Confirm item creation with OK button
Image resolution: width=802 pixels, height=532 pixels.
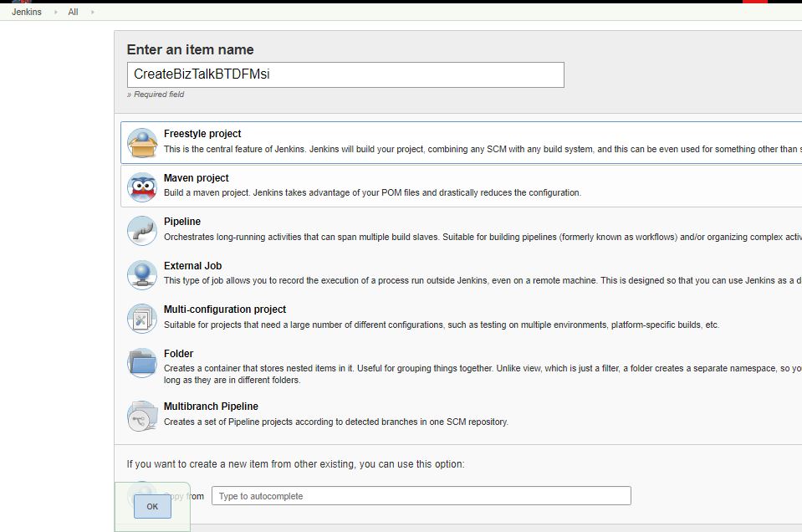click(x=152, y=506)
